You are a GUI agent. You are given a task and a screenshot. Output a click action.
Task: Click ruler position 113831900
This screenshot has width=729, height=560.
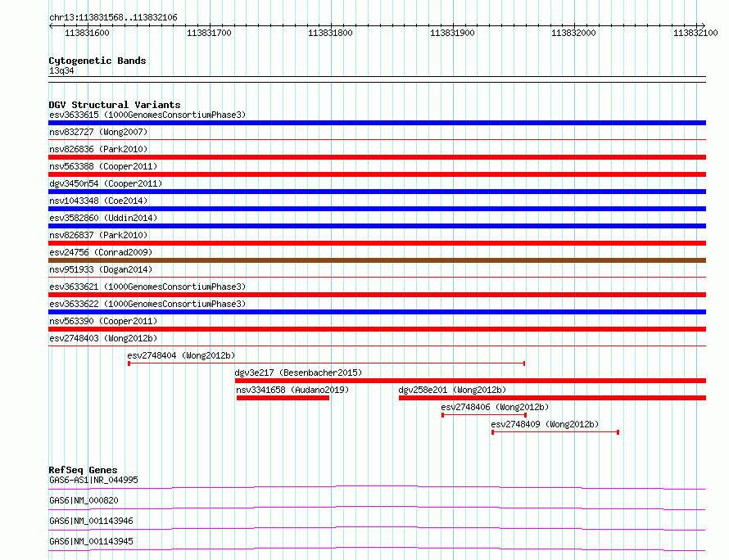pos(452,33)
